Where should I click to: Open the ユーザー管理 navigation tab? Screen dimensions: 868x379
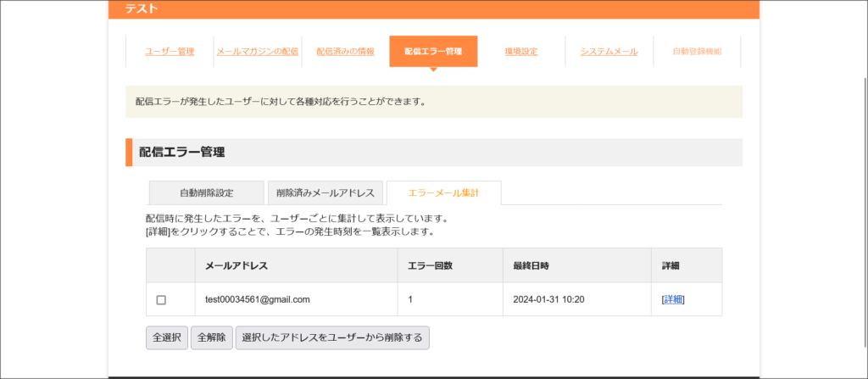coord(169,52)
